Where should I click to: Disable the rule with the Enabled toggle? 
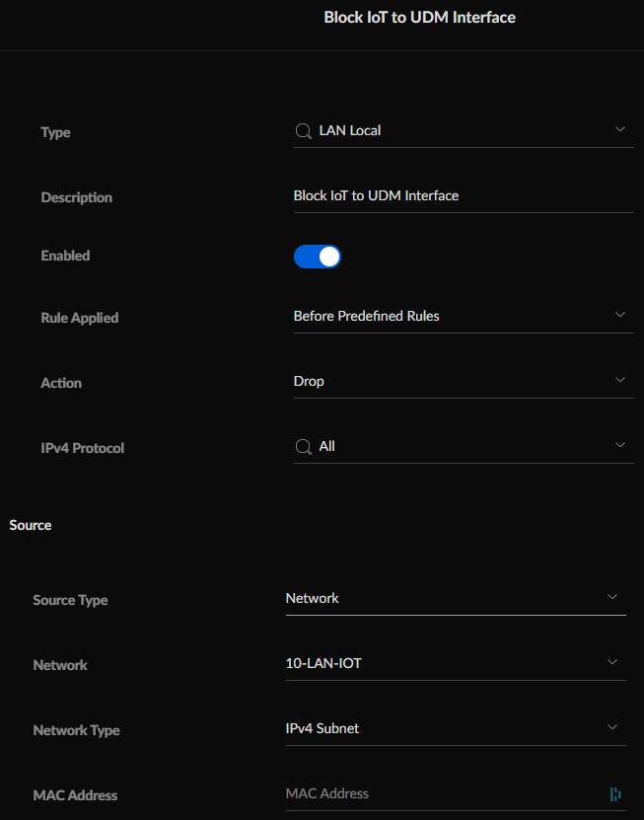(x=317, y=257)
